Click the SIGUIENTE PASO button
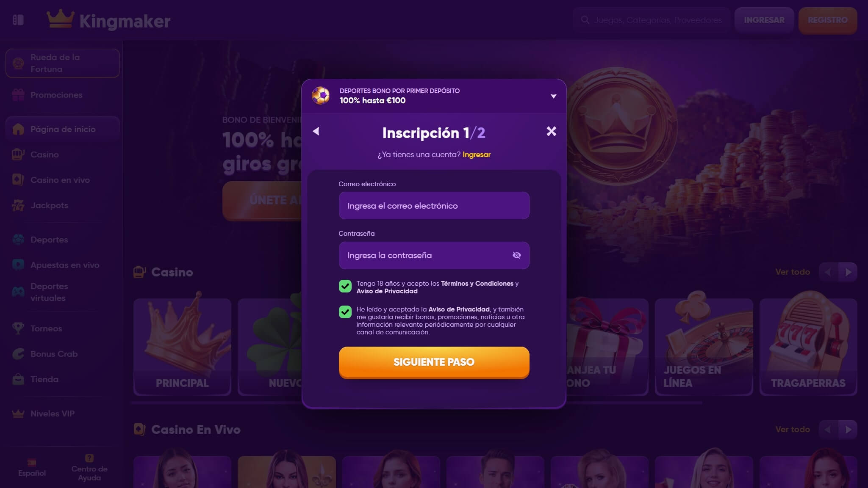868x488 pixels. pyautogui.click(x=434, y=362)
